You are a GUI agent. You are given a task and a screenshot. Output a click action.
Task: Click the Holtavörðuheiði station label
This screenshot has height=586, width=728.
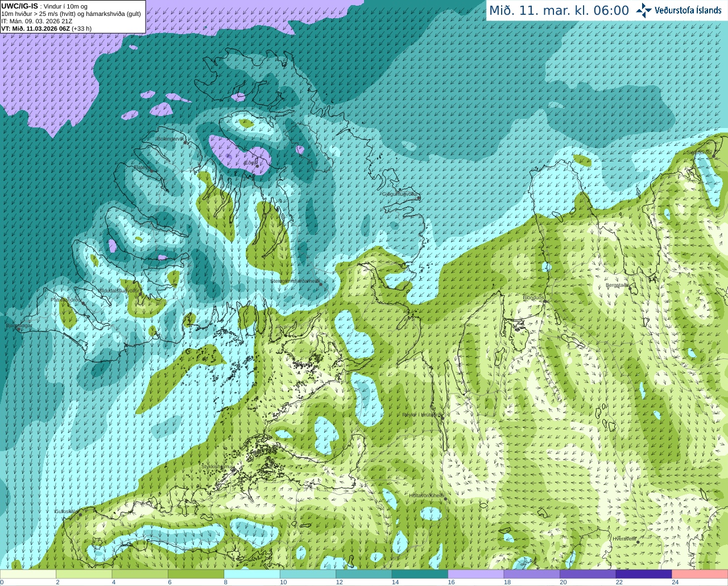coord(427,496)
